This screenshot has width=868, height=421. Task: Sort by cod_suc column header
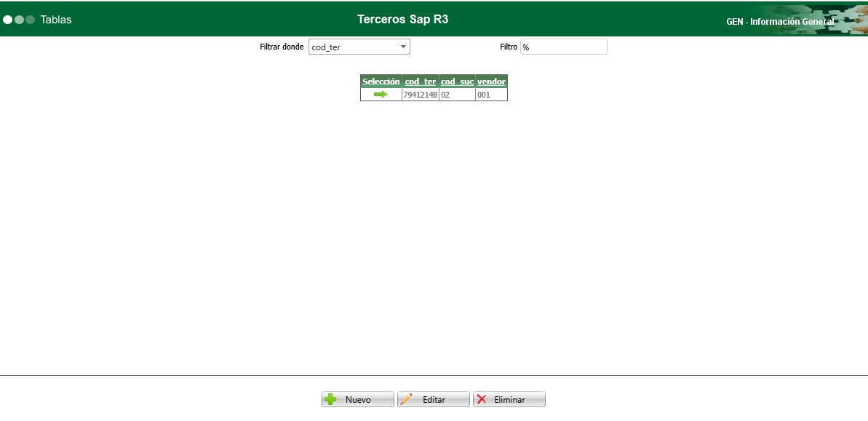pyautogui.click(x=457, y=82)
